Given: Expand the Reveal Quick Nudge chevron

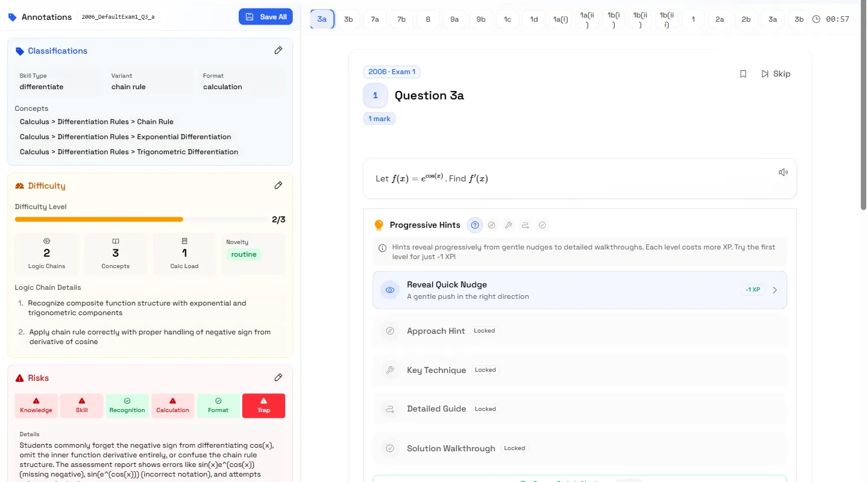Looking at the screenshot, I should (x=775, y=290).
